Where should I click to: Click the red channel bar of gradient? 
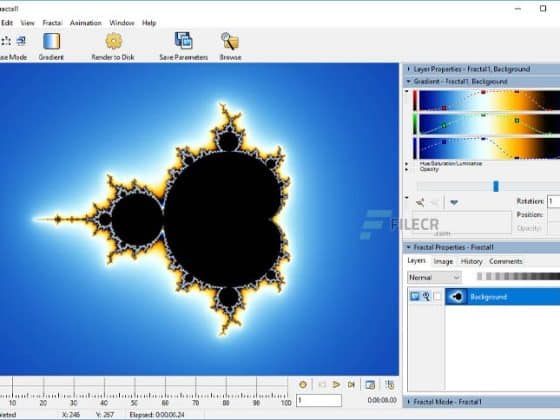point(415,100)
